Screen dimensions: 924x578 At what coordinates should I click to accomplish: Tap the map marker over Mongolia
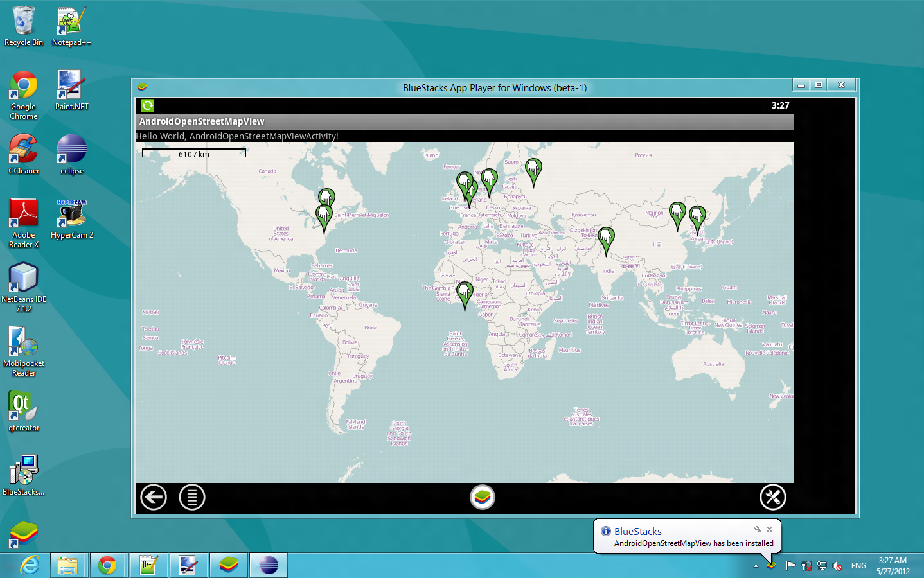pyautogui.click(x=677, y=216)
